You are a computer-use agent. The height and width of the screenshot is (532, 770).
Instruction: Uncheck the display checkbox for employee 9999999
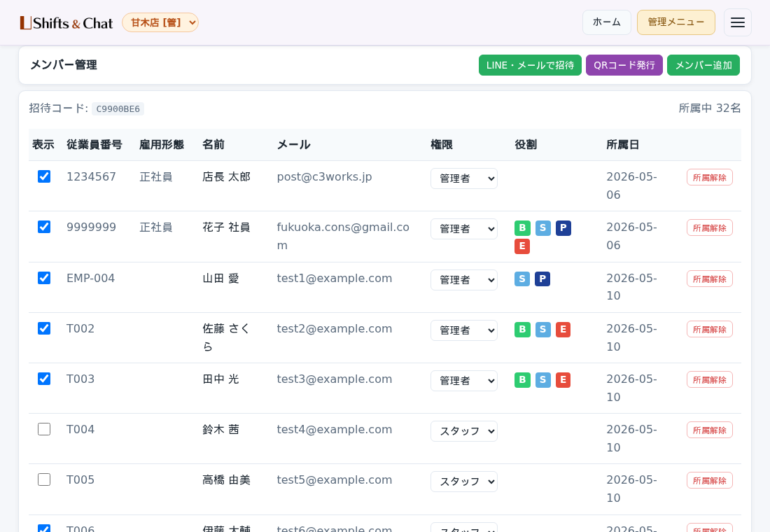(x=44, y=227)
